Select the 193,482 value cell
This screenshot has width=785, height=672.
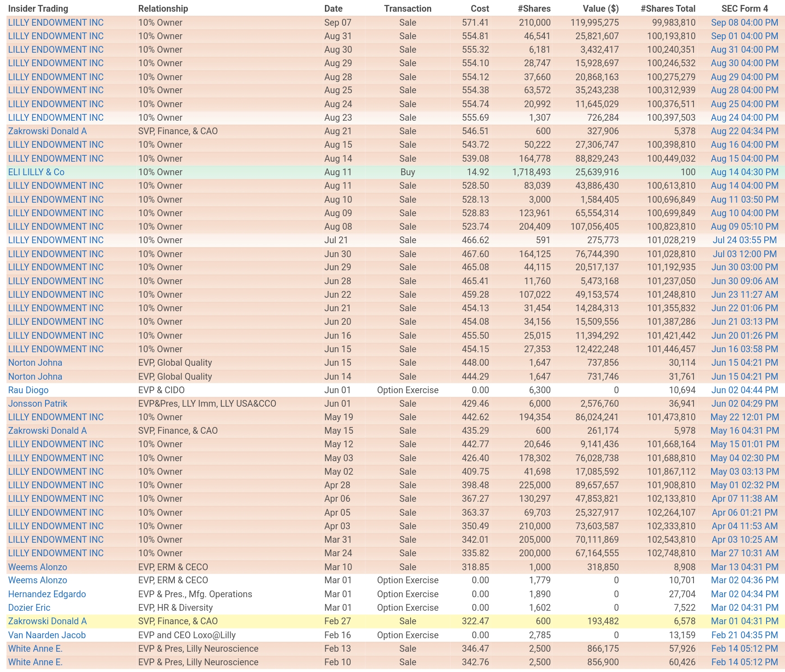click(603, 621)
